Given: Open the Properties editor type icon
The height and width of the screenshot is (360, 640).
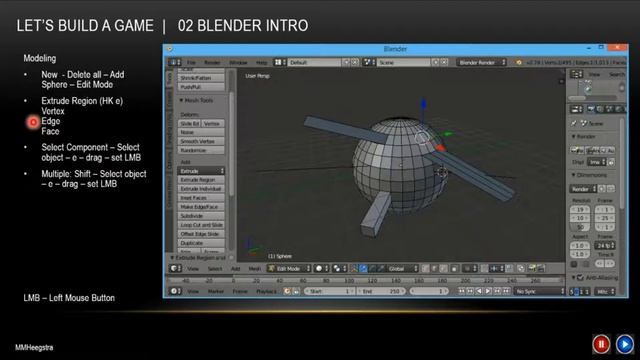Looking at the screenshot, I should [576, 109].
